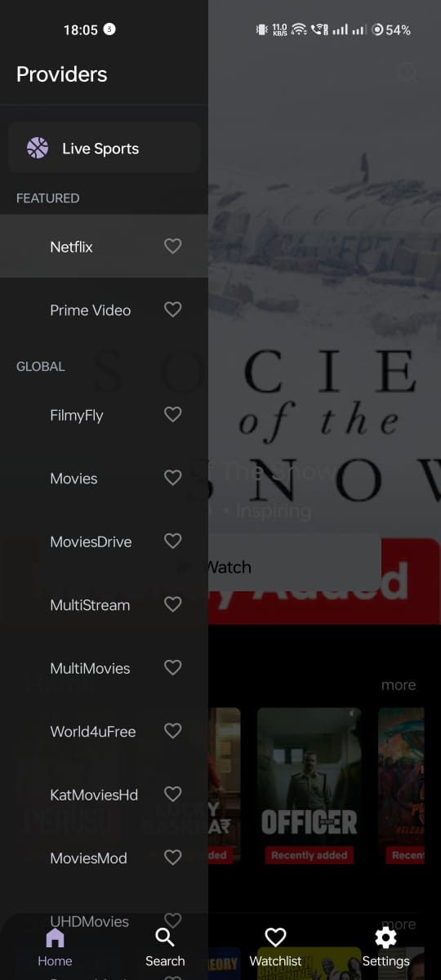Open the Home tab icon
This screenshot has height=980, width=441.
click(x=55, y=938)
